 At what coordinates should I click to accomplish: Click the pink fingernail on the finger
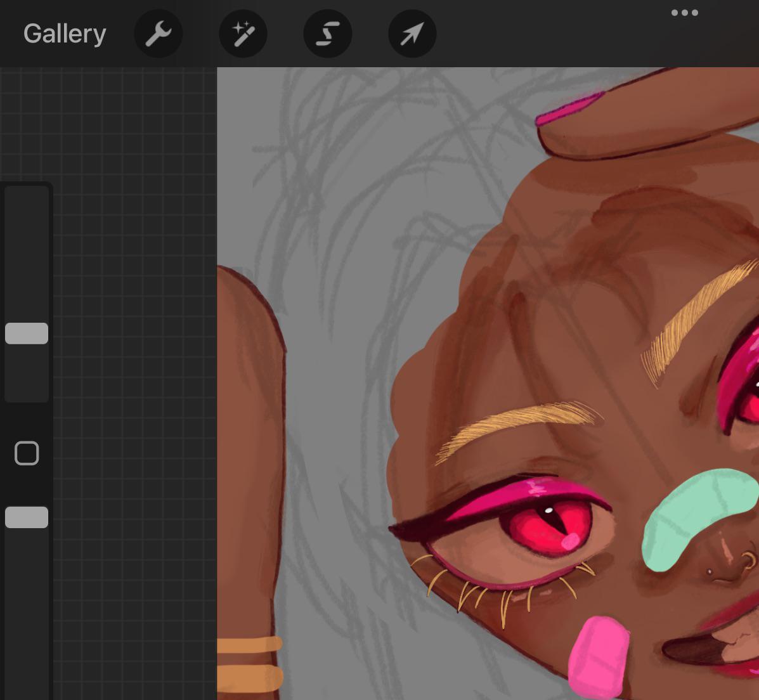click(569, 108)
